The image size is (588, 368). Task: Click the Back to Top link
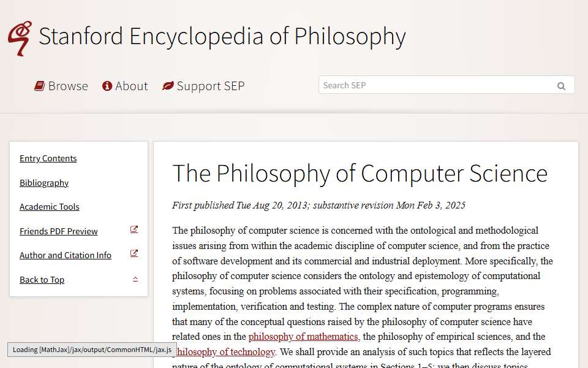coord(42,280)
